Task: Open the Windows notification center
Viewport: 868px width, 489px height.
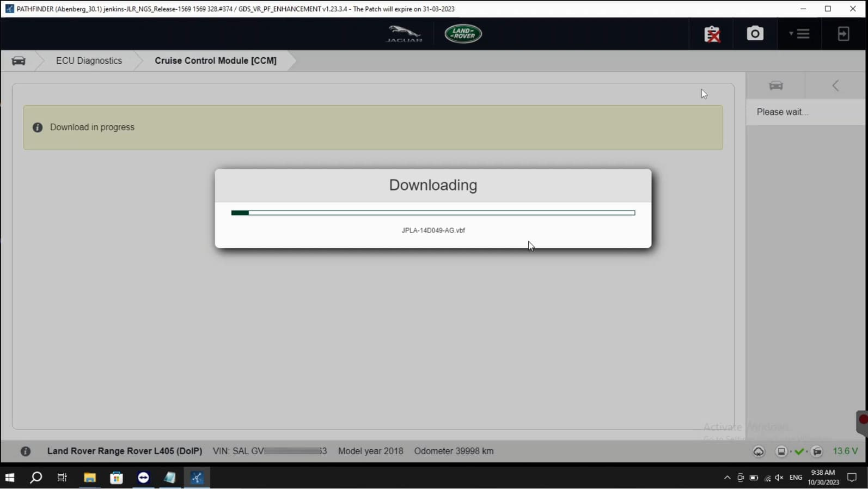Action: [852, 478]
